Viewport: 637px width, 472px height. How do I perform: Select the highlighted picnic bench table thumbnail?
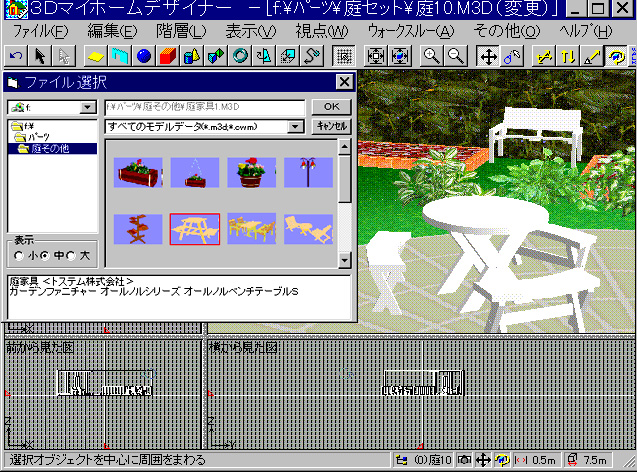195,230
